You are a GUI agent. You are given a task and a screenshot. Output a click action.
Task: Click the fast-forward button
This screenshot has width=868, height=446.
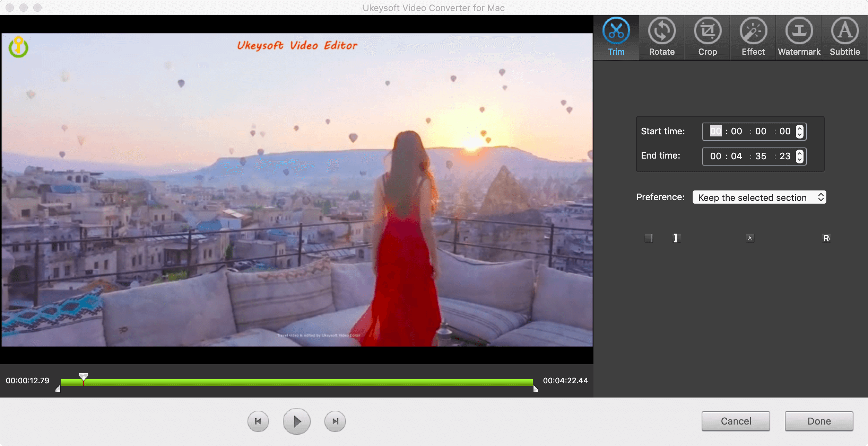pos(336,421)
